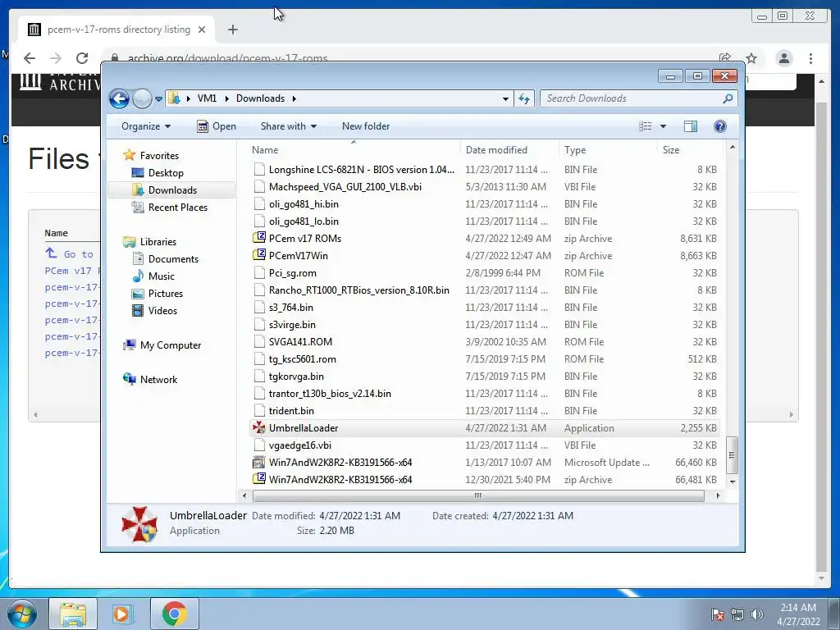The image size is (840, 630).
Task: Click Windows Start button
Action: coord(22,614)
